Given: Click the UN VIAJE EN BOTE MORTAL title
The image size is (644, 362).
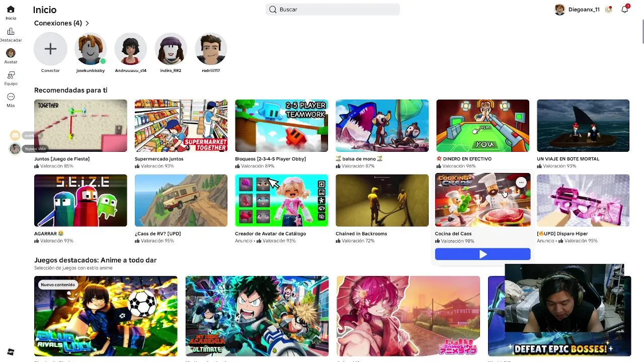Looking at the screenshot, I should click(x=569, y=159).
